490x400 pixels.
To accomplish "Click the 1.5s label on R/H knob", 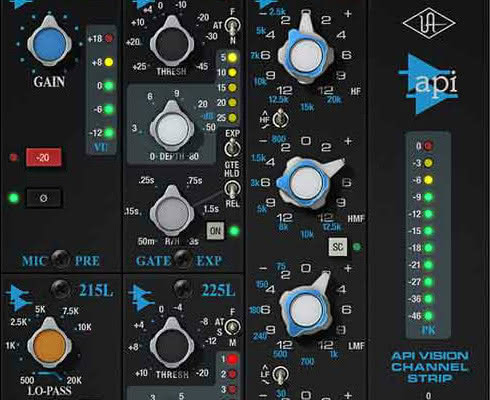I will click(211, 209).
